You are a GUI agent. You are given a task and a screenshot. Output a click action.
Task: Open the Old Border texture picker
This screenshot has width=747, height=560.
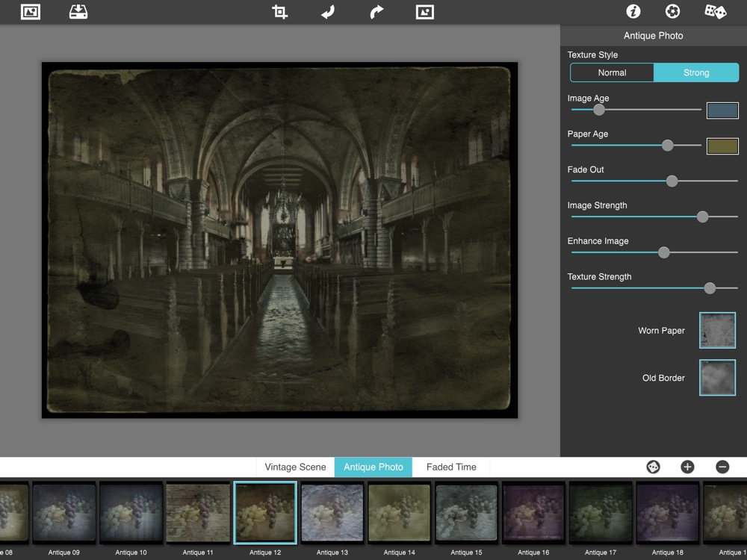point(717,378)
